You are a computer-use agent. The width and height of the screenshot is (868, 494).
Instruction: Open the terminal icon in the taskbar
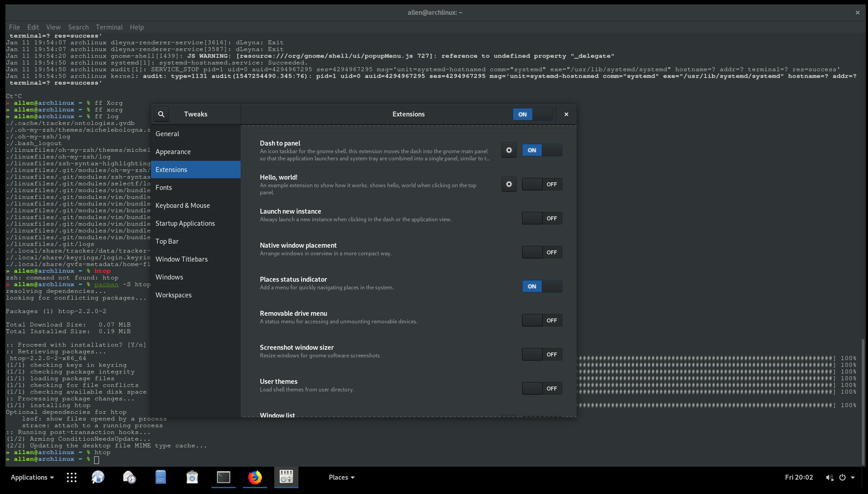[x=223, y=477]
